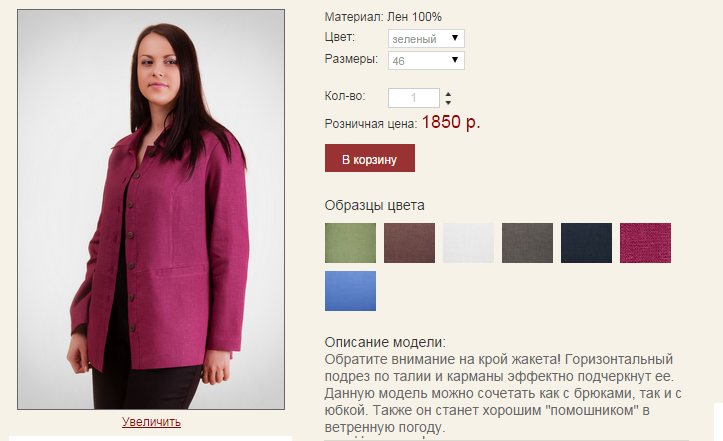Click the jacket product photo
The height and width of the screenshot is (441, 723).
point(151,209)
